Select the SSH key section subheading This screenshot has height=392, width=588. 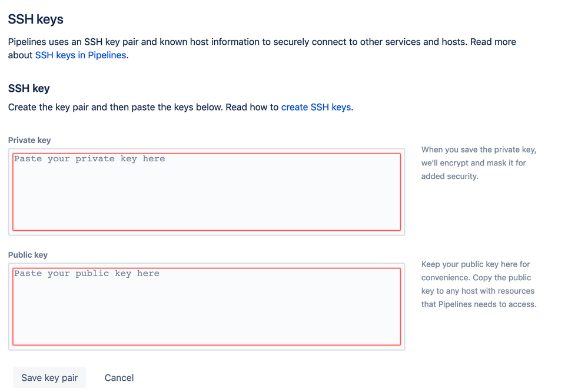[x=29, y=88]
